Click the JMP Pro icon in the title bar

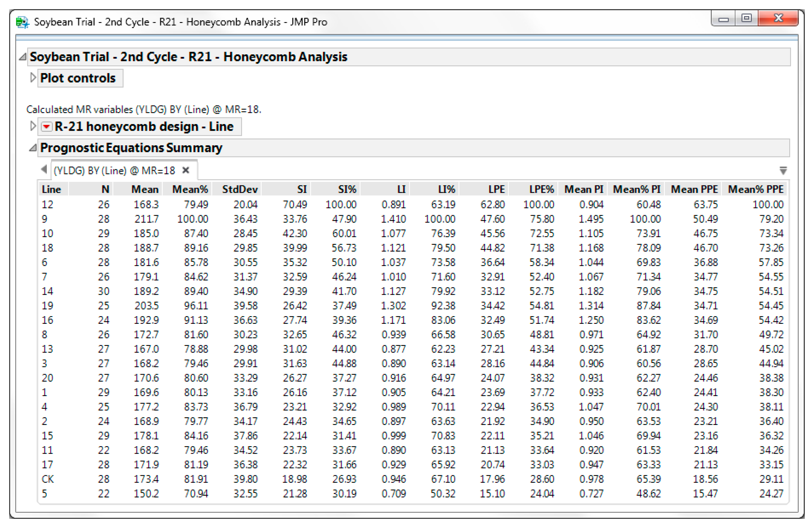pos(22,21)
